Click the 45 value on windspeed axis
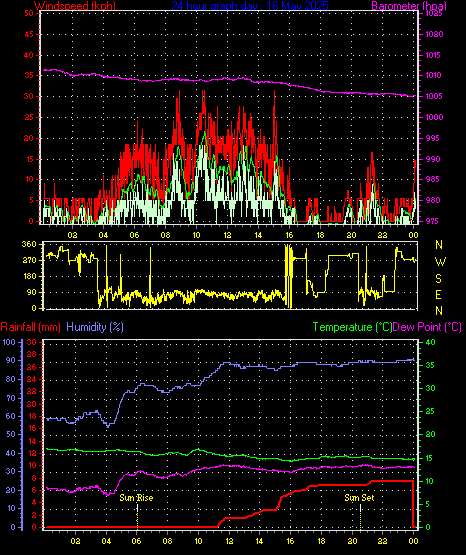Image resolution: width=466 pixels, height=555 pixels. [29, 34]
